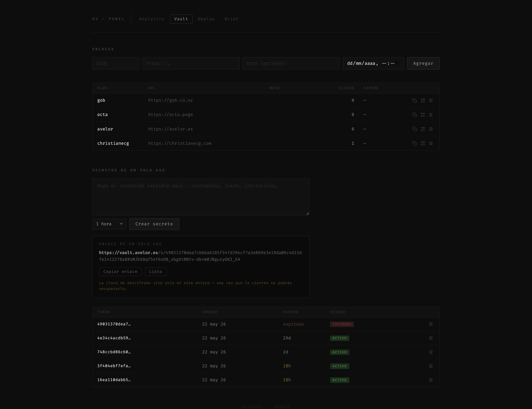Viewport: 532px width, 409px height.
Task: Copy the avelor short link
Action: [x=414, y=129]
